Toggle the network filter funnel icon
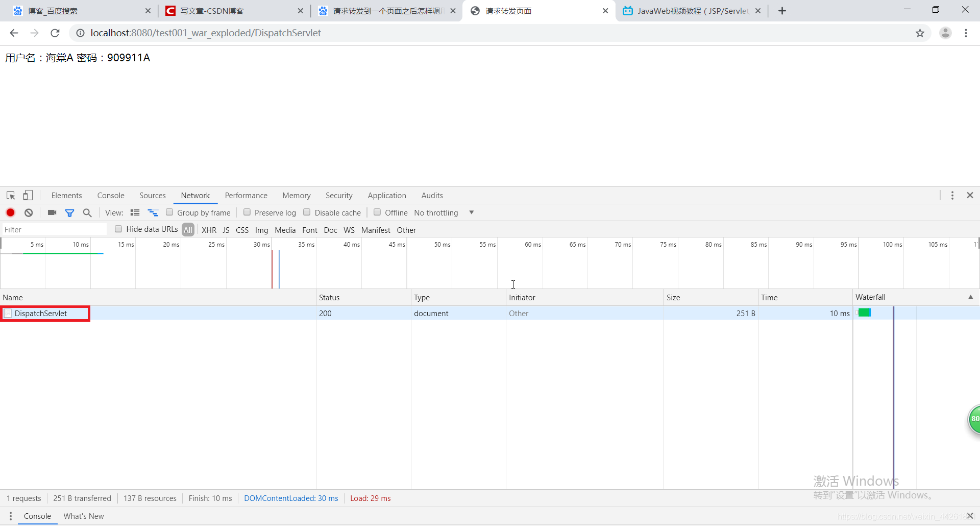This screenshot has width=980, height=526. coord(70,213)
